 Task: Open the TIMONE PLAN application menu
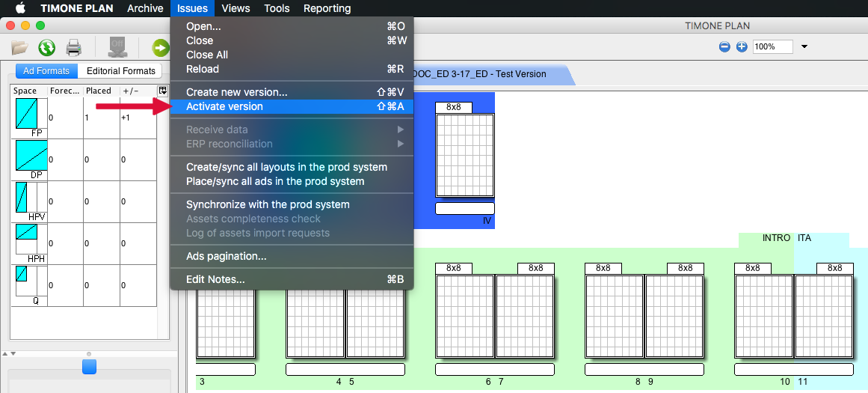76,8
